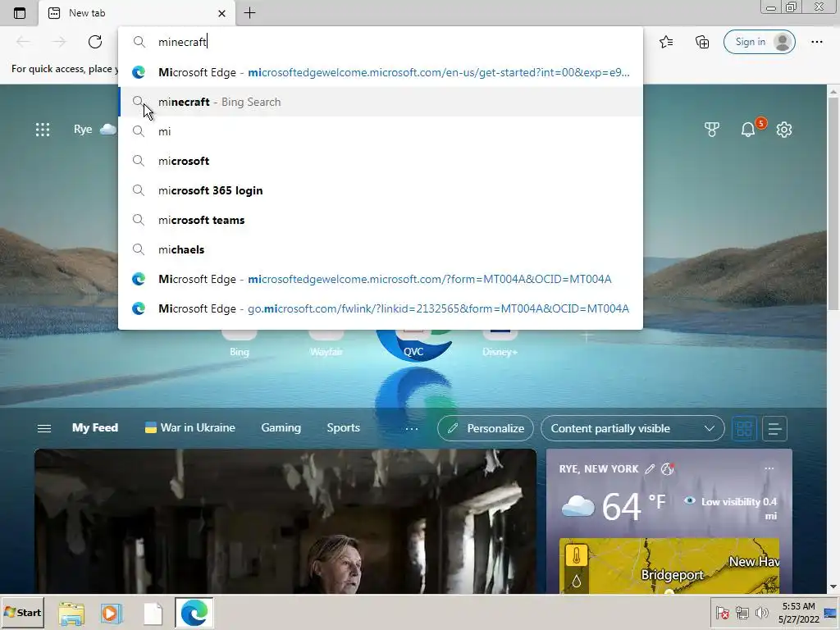This screenshot has width=840, height=630.
Task: Open the Microsoft Edge welcome ?form=MT004A suggestion
Action: pos(381,279)
